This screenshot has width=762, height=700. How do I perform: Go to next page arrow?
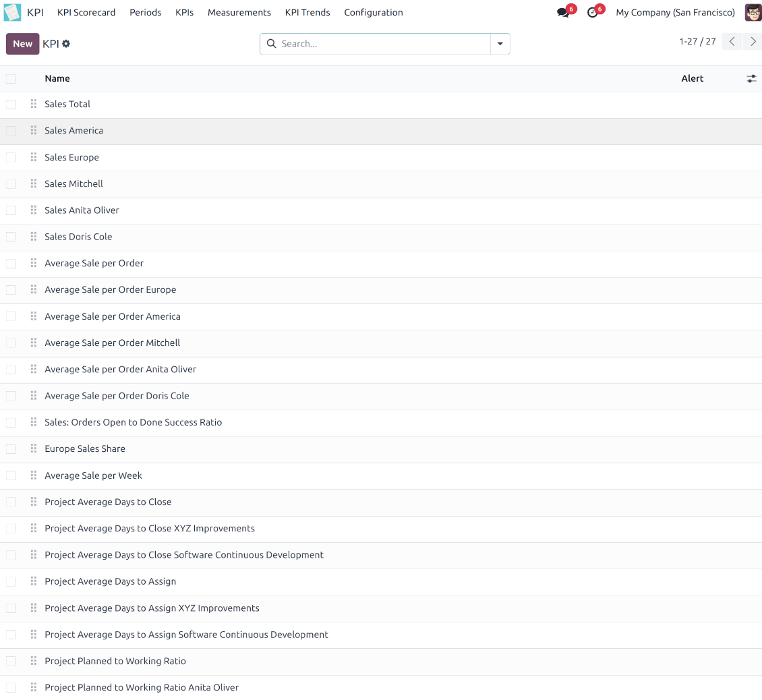(753, 42)
